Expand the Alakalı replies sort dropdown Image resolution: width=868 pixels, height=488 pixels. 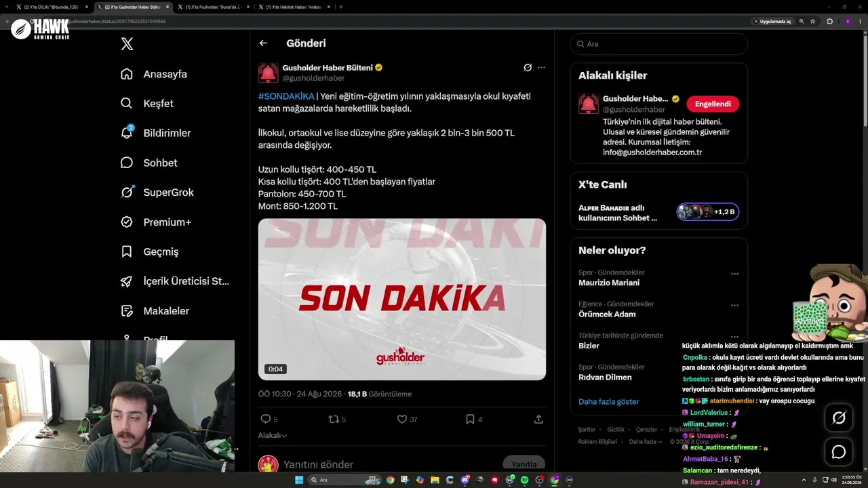click(x=273, y=436)
